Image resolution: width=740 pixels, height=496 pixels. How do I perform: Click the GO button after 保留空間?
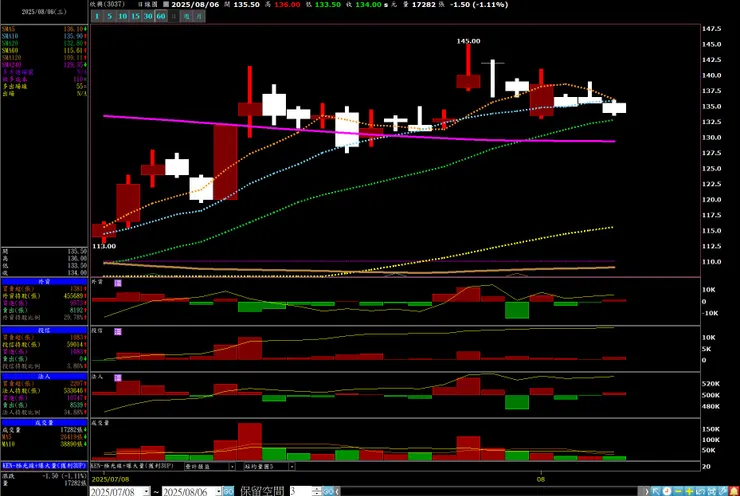coord(328,491)
